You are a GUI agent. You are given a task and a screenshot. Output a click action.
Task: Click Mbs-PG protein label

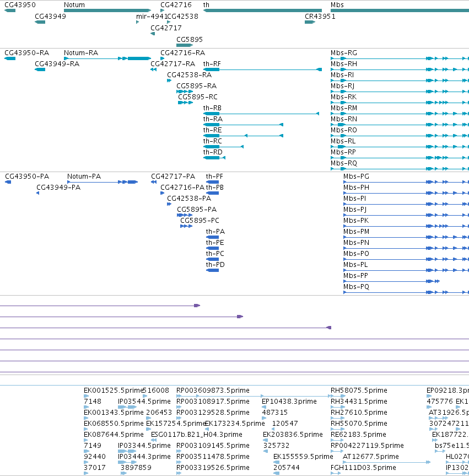click(356, 177)
